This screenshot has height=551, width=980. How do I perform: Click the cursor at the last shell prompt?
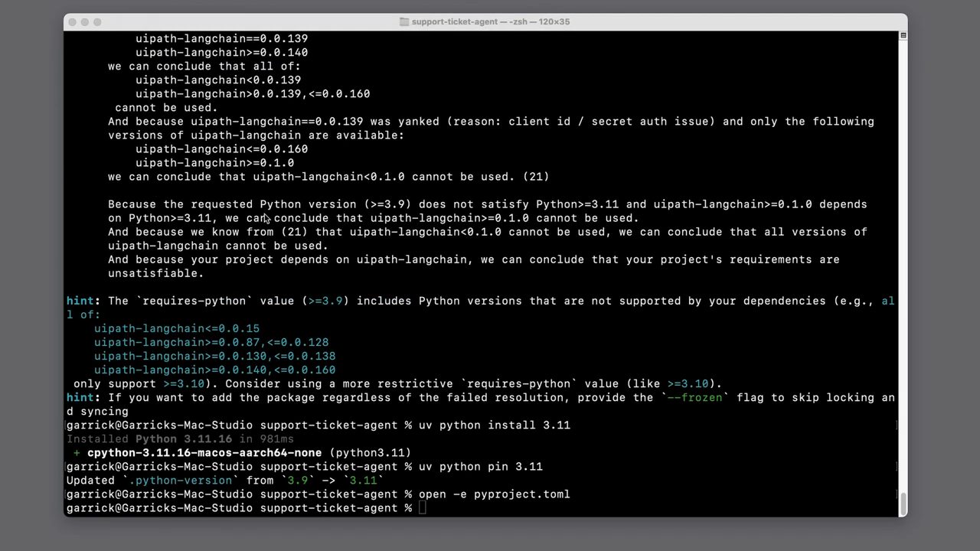click(x=423, y=508)
